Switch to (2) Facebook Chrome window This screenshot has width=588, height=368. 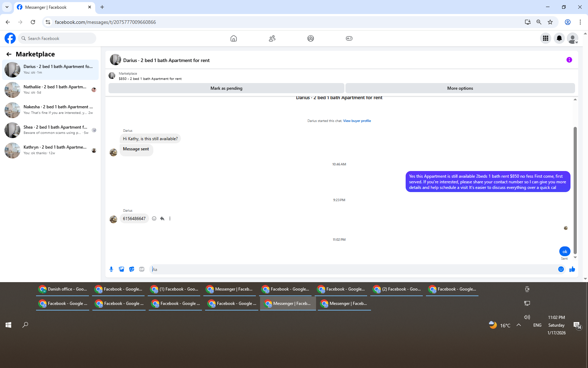click(x=397, y=289)
